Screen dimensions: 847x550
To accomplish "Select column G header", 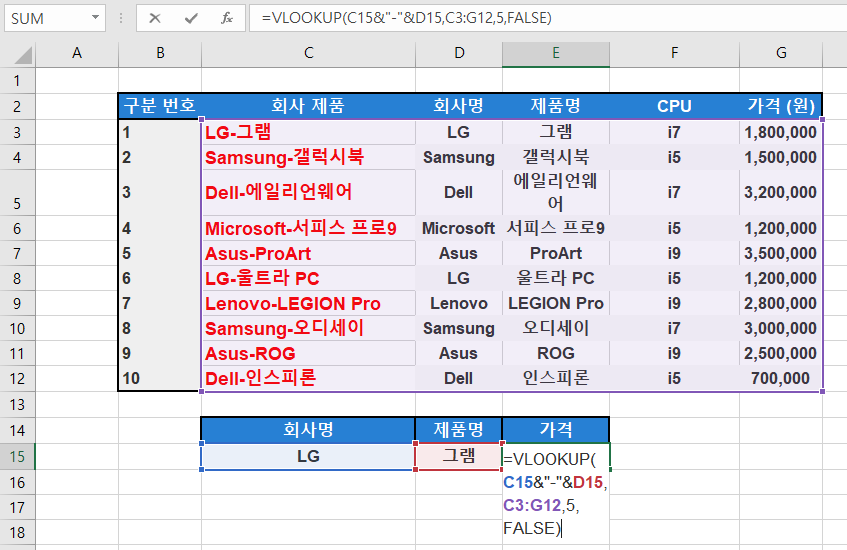I will tap(781, 53).
